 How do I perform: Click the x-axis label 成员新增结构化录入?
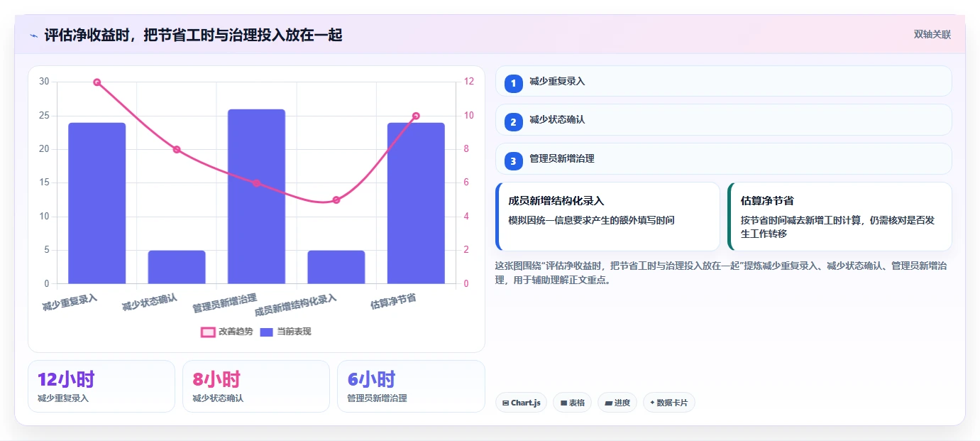295,305
